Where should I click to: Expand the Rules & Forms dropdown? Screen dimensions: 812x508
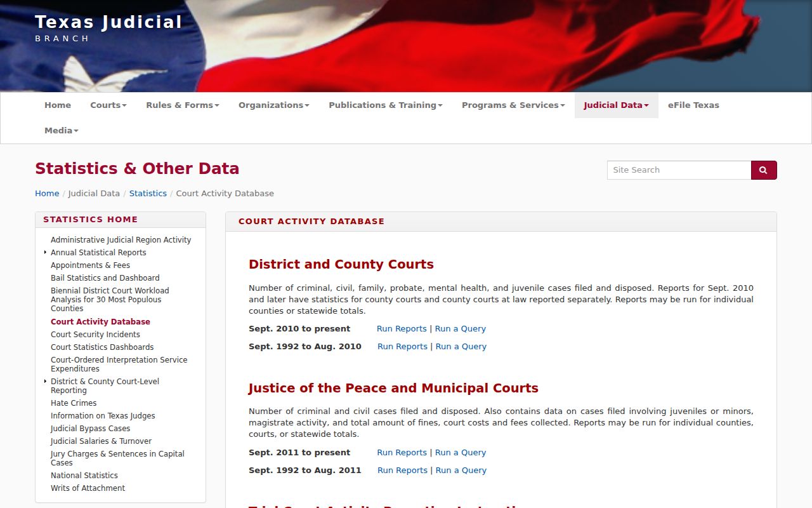click(x=183, y=105)
